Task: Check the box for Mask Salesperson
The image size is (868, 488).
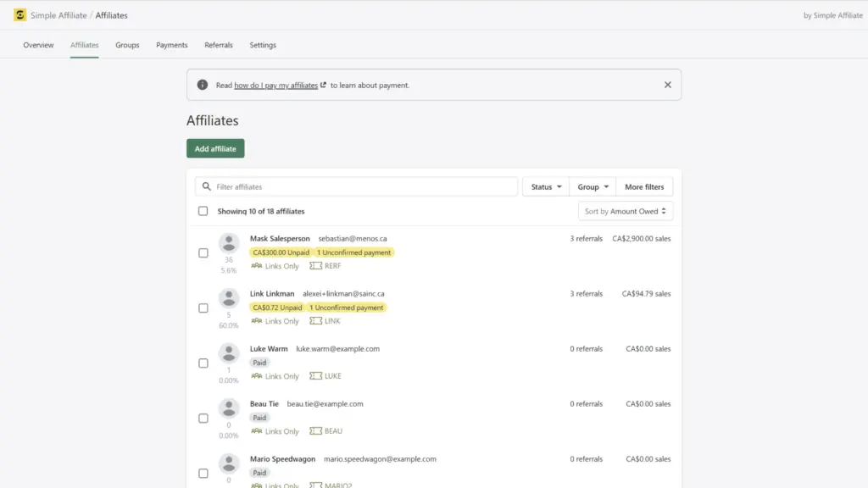Action: point(203,252)
